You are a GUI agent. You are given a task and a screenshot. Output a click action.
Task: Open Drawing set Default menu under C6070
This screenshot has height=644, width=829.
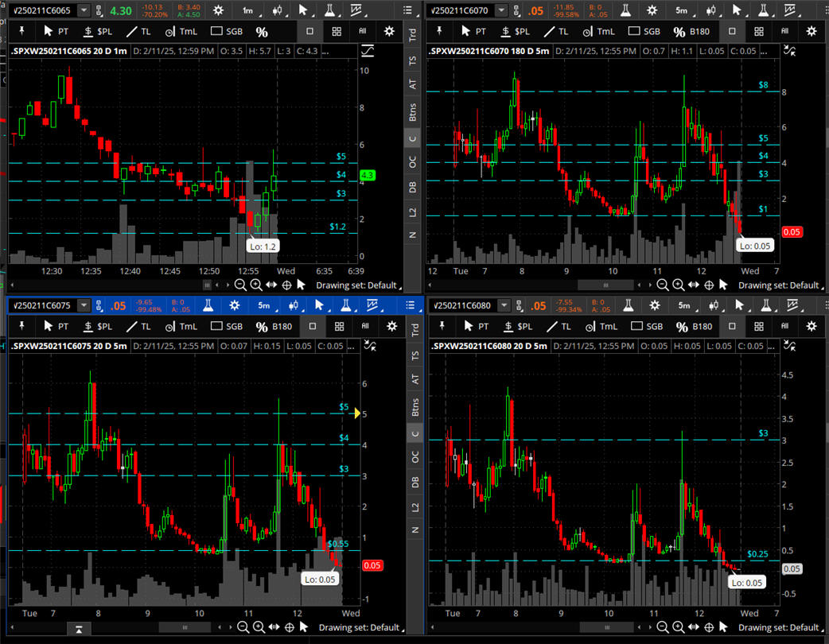780,285
